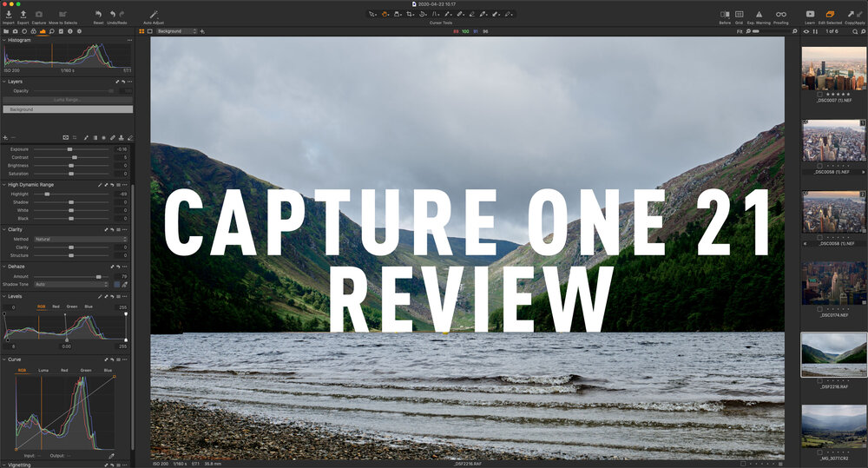The width and height of the screenshot is (868, 468).
Task: Open the Library folder tool tab
Action: click(x=6, y=31)
